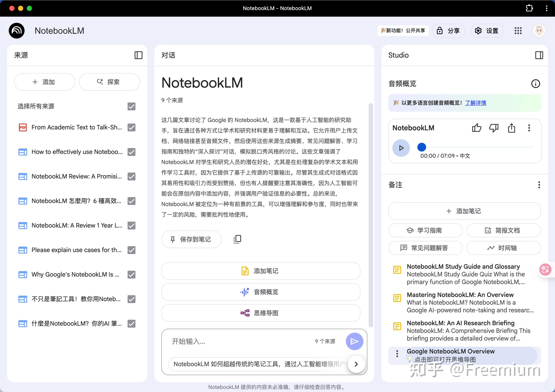Play the NotebookLM audio overview
555x392 pixels.
(401, 148)
